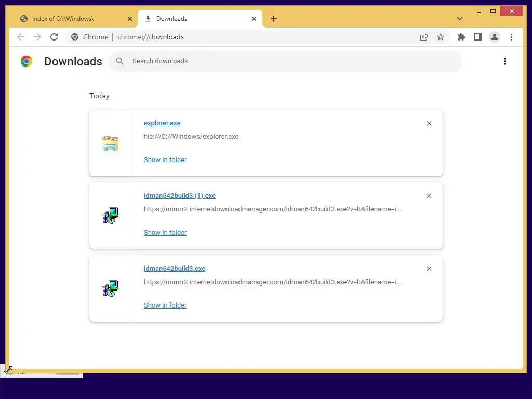Screen dimensions: 532x399
Task: Click the idman642build3 (1).exe installer icon
Action: (x=110, y=216)
